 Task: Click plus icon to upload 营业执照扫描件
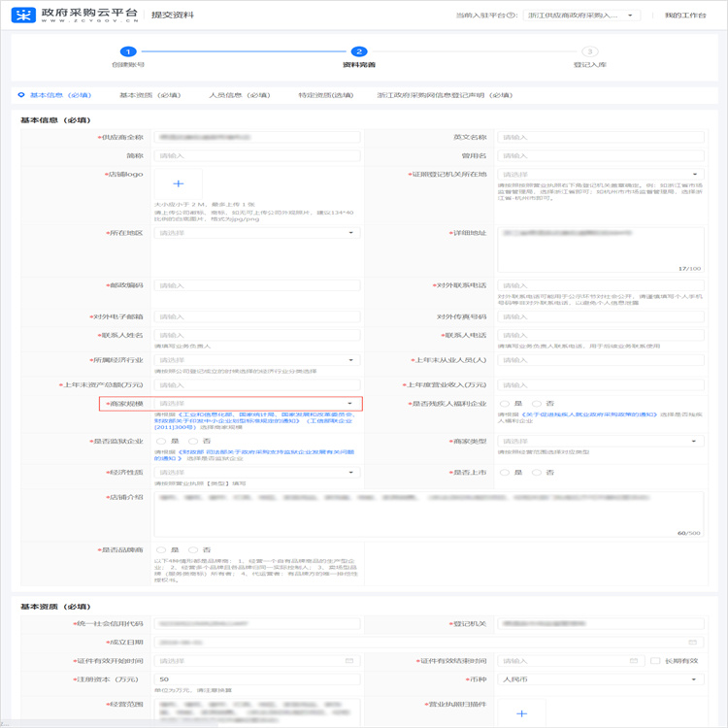click(x=521, y=713)
